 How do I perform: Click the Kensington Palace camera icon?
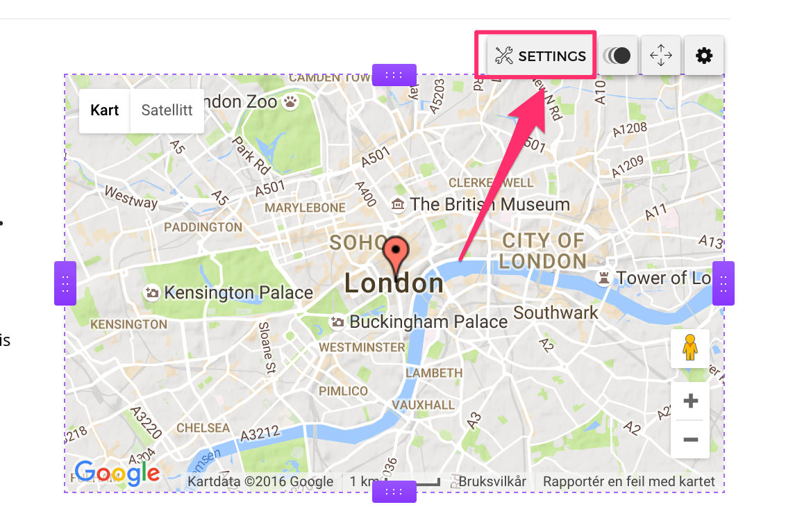tap(152, 292)
